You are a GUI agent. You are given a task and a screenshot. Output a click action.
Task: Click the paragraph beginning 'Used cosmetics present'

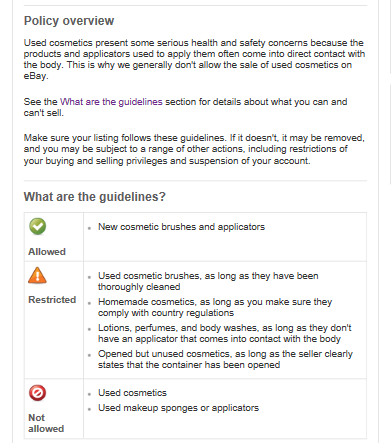click(x=194, y=59)
